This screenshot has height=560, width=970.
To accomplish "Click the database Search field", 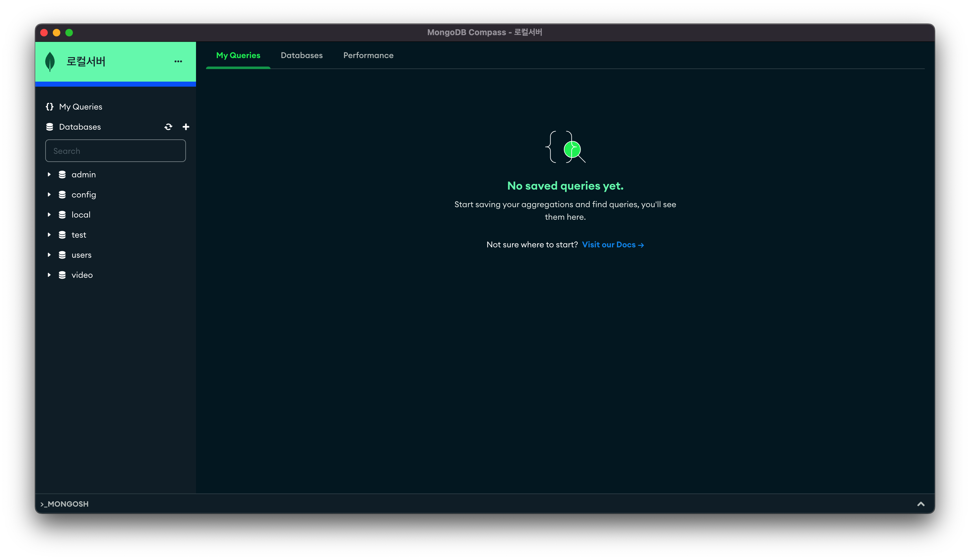I will click(115, 151).
